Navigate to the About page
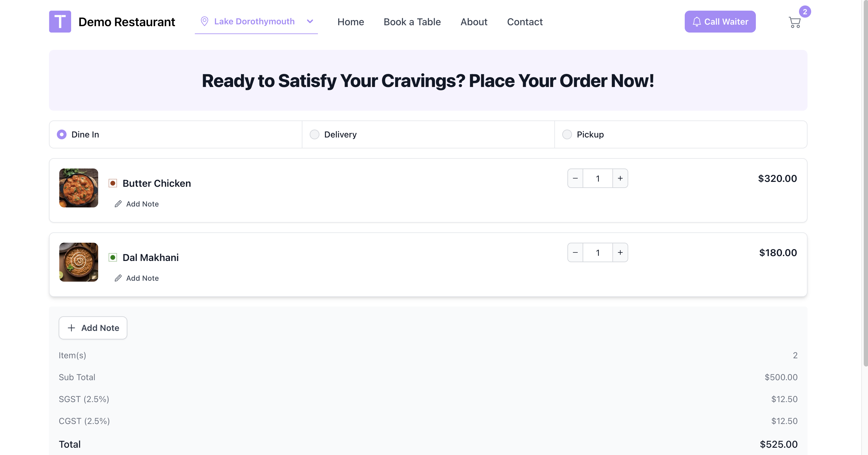 [x=474, y=22]
